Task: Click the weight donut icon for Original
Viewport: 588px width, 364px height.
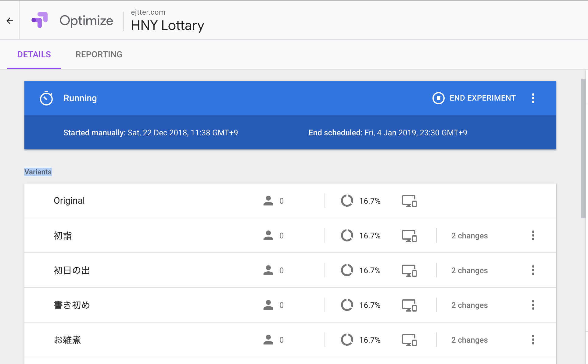Action: point(347,201)
